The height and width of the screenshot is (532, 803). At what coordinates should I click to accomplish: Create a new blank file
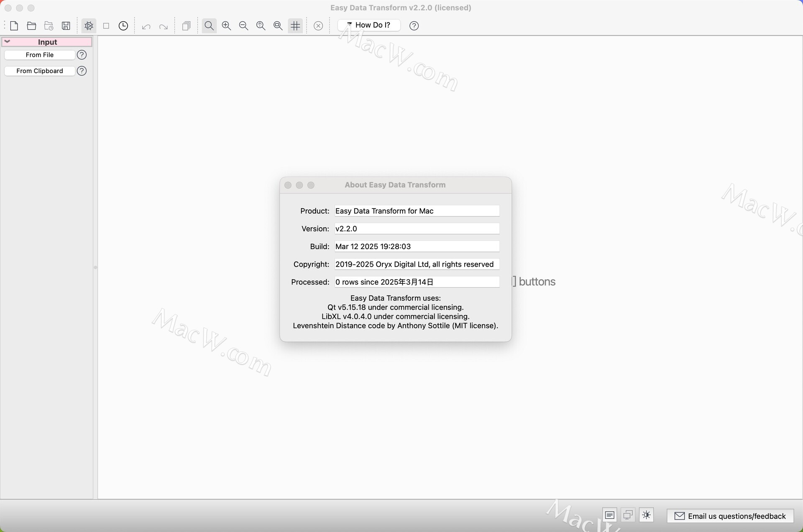(x=14, y=26)
